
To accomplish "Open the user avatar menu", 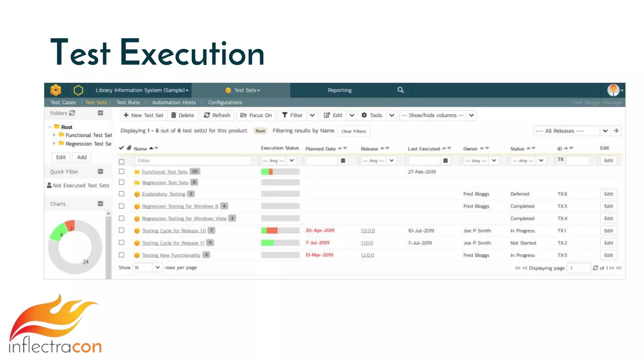I will click(615, 90).
